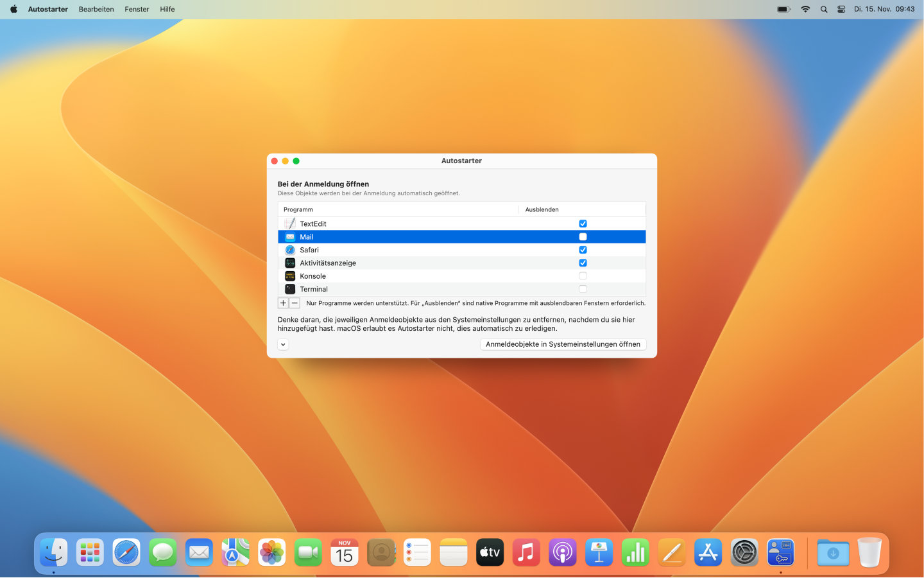Open the Hilfe menu
This screenshot has height=578, width=924.
click(x=167, y=9)
